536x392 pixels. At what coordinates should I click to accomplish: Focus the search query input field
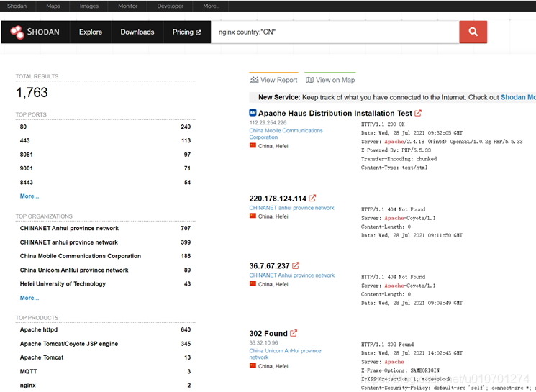point(335,32)
